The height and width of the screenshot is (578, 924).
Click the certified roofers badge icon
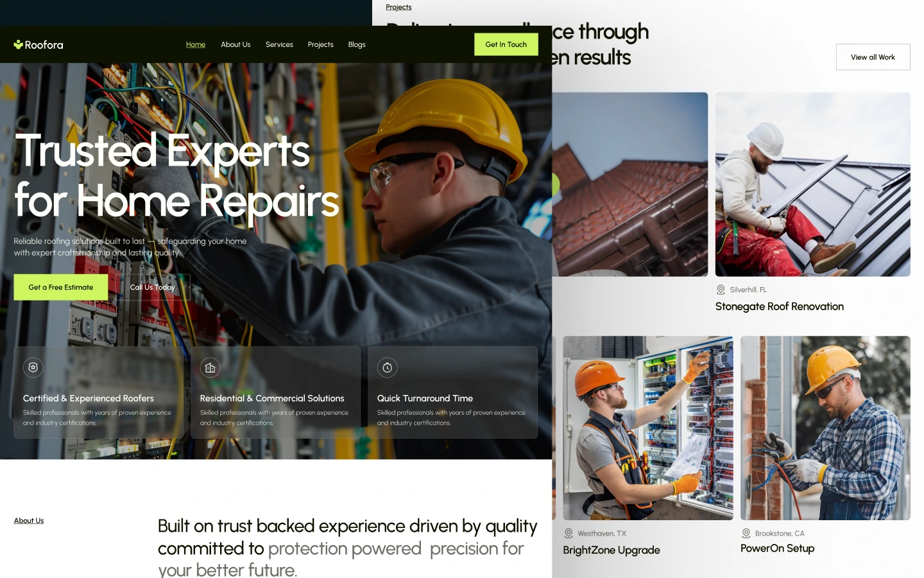(x=33, y=367)
